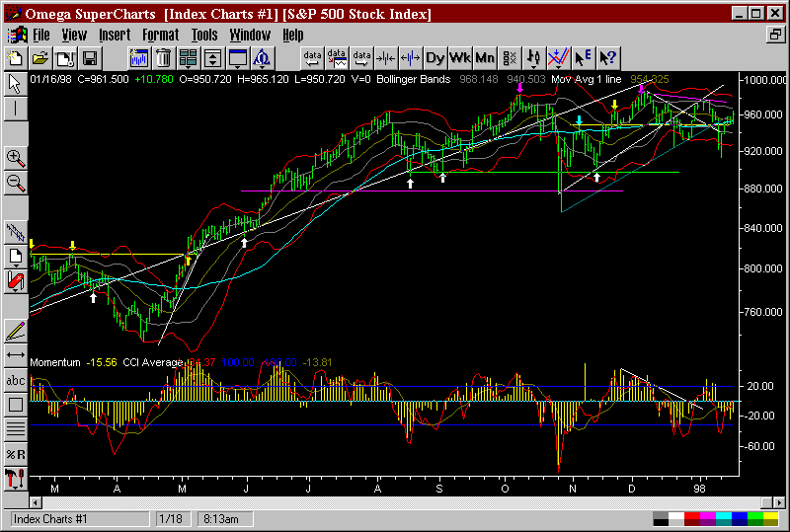Click the 'CCI Average' indicator label
Viewport: 790px width, 532px height.
(x=152, y=362)
